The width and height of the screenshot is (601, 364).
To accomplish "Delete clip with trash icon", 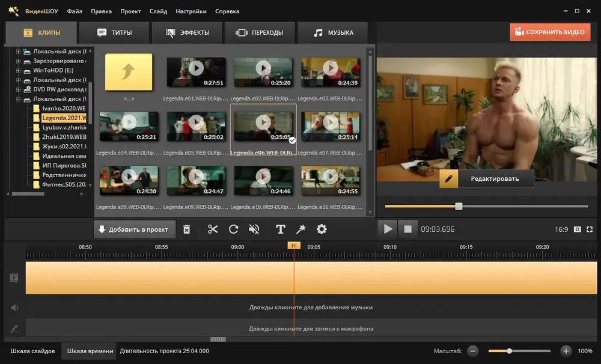I will coord(186,229).
